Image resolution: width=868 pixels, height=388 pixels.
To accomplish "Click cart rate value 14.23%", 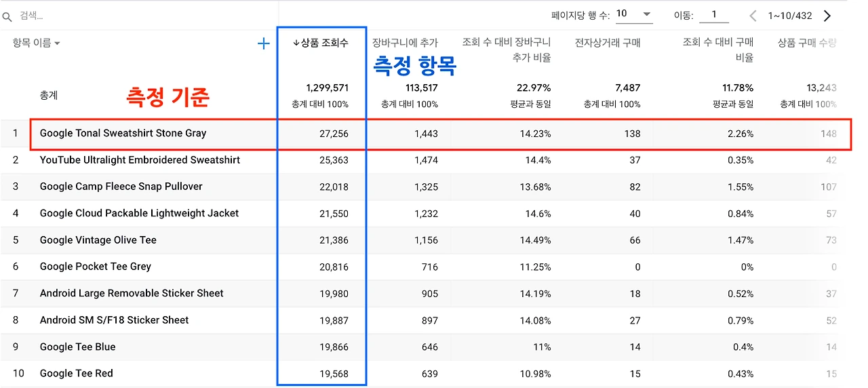I will [x=535, y=134].
